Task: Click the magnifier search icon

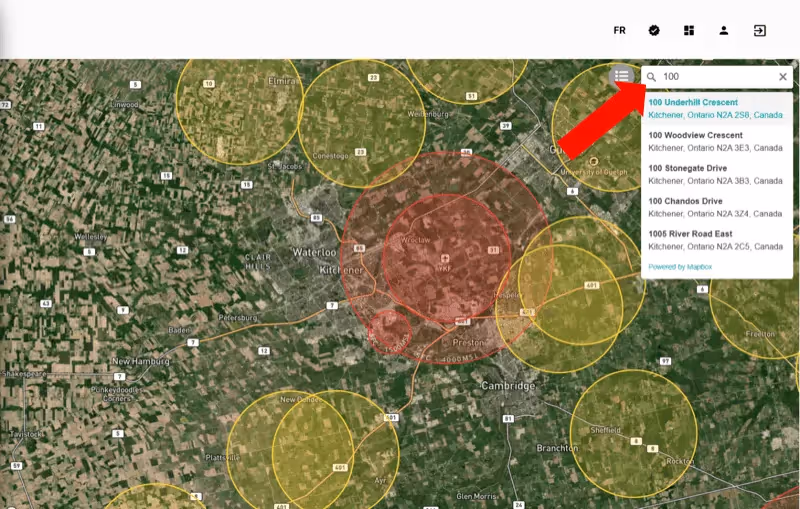Action: pos(652,77)
